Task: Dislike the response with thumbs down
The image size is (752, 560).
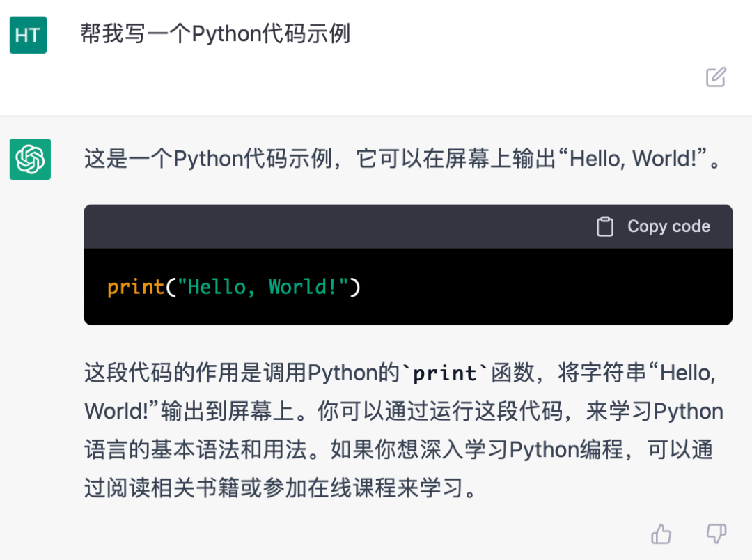Action: (x=716, y=534)
